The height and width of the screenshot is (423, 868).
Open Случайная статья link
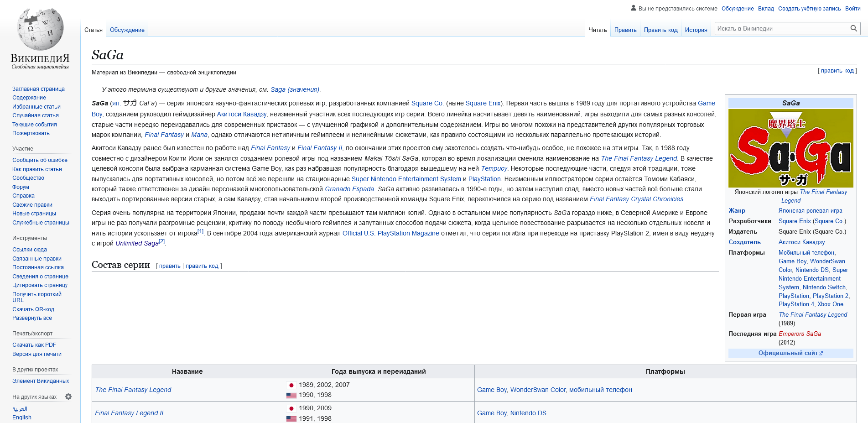[x=36, y=115]
